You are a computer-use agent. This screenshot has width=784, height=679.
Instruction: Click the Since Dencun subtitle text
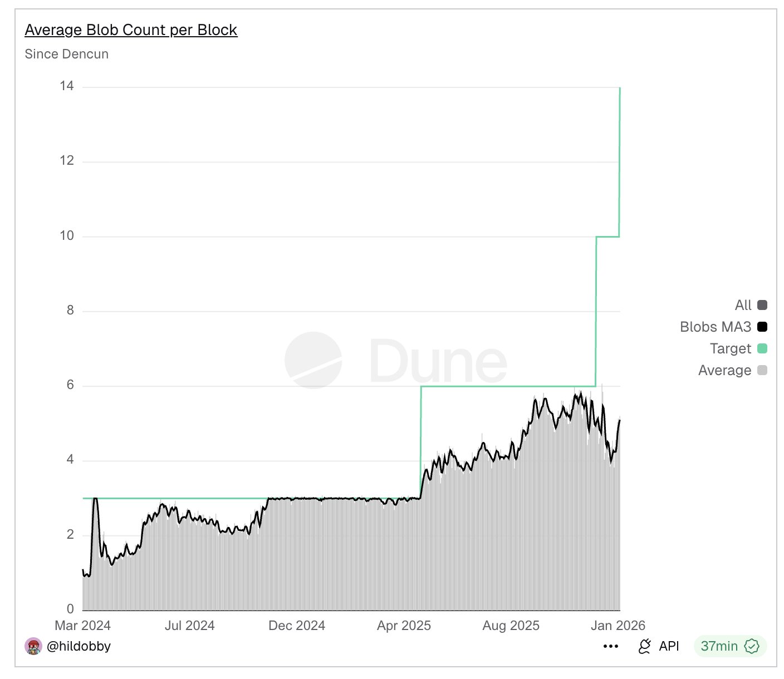pos(67,54)
